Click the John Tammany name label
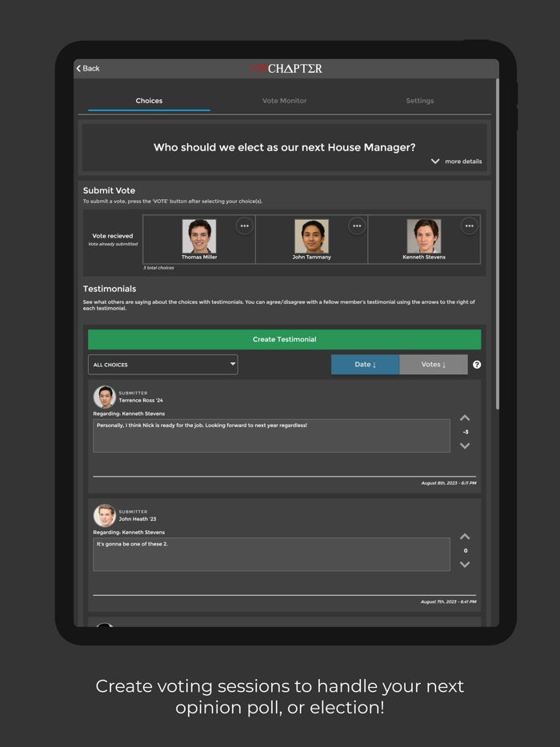Screen dimensions: 560x747 click(x=312, y=258)
